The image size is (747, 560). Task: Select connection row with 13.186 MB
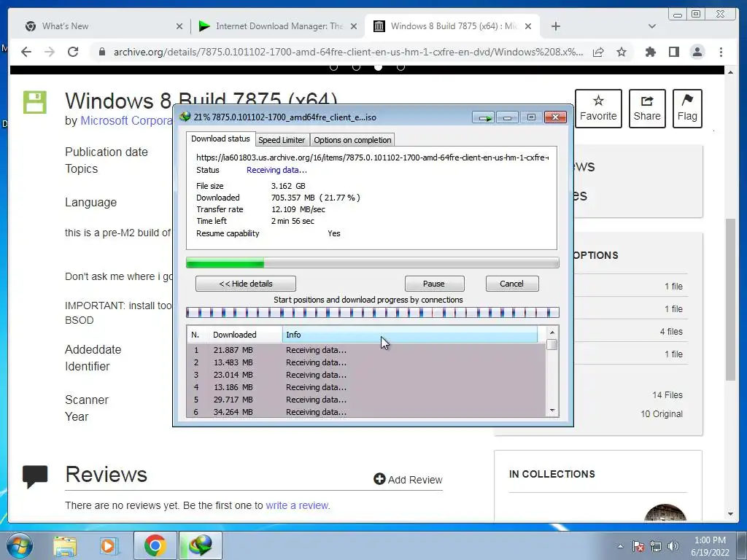(x=366, y=387)
